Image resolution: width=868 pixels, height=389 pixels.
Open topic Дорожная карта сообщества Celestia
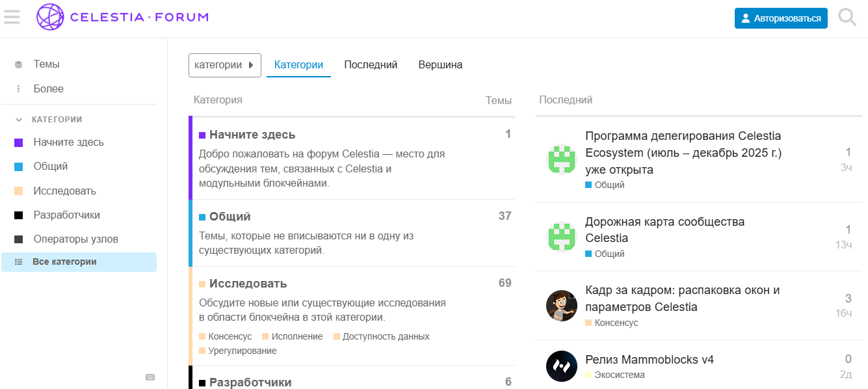pyautogui.click(x=665, y=230)
